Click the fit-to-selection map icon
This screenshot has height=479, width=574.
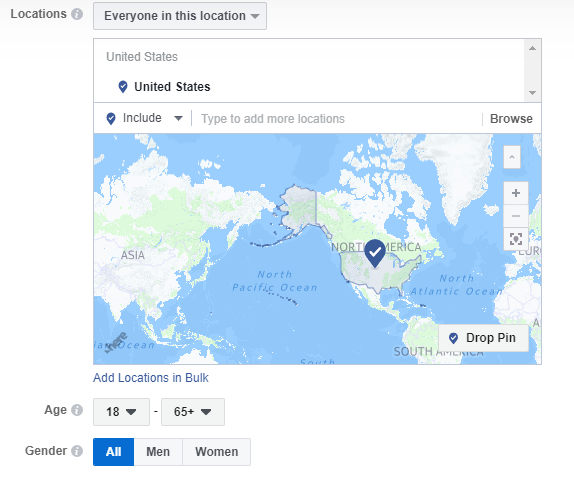point(516,239)
